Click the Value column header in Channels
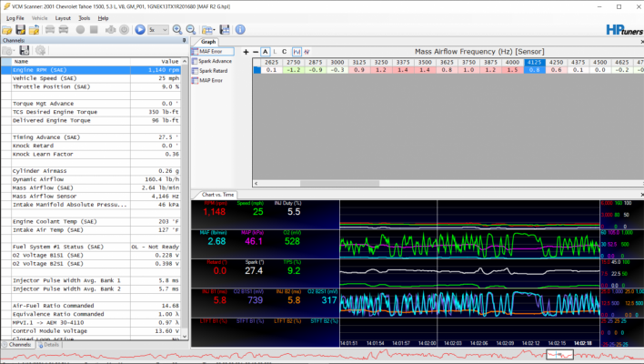This screenshot has width=644, height=364. pyautogui.click(x=156, y=61)
